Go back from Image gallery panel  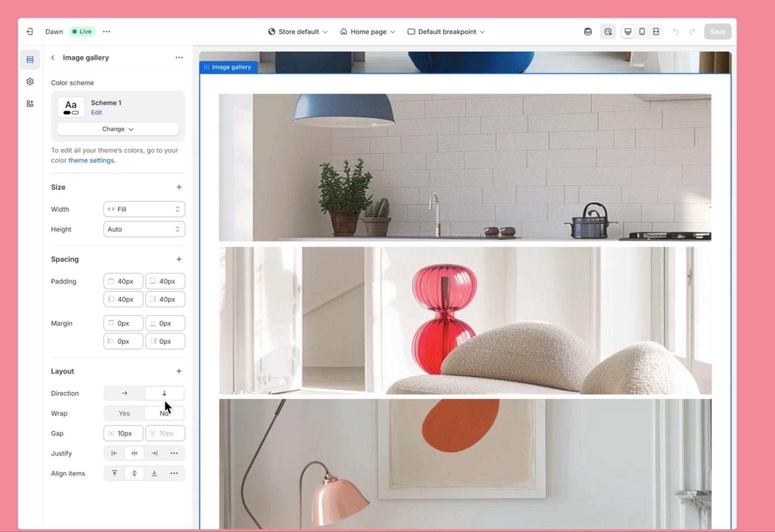point(53,57)
